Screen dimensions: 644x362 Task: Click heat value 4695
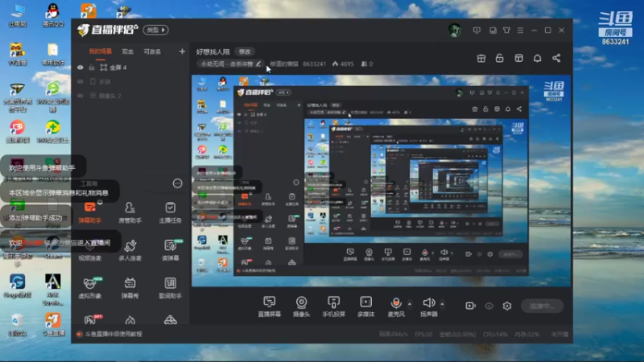(343, 64)
